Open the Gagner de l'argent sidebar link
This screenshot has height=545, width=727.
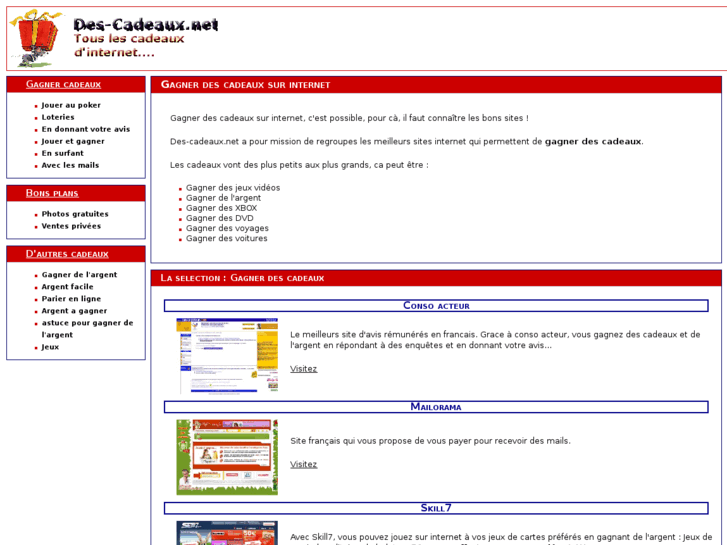(79, 275)
